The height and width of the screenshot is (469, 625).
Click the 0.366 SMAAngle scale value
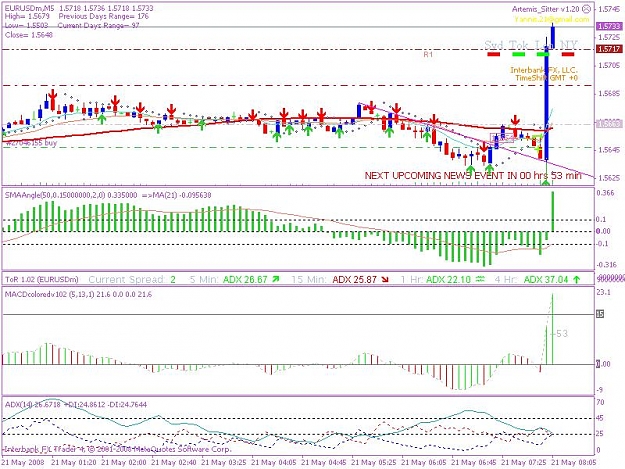pyautogui.click(x=605, y=193)
